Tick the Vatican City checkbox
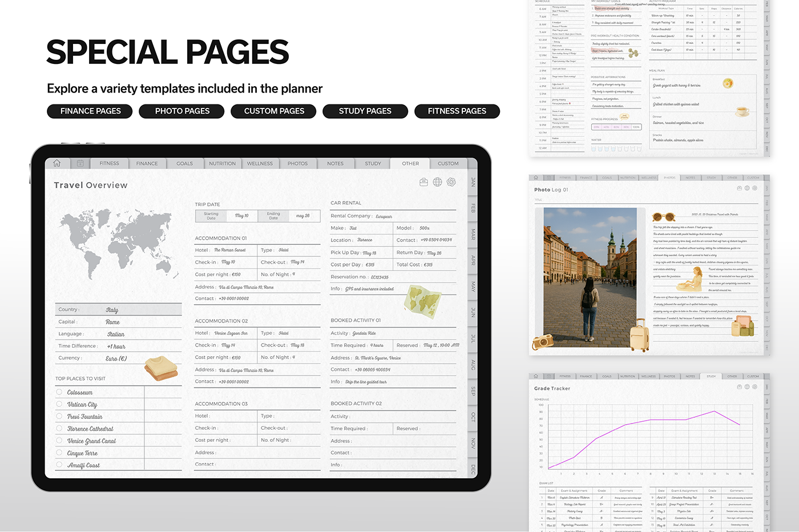The width and height of the screenshot is (799, 532). tap(59, 404)
